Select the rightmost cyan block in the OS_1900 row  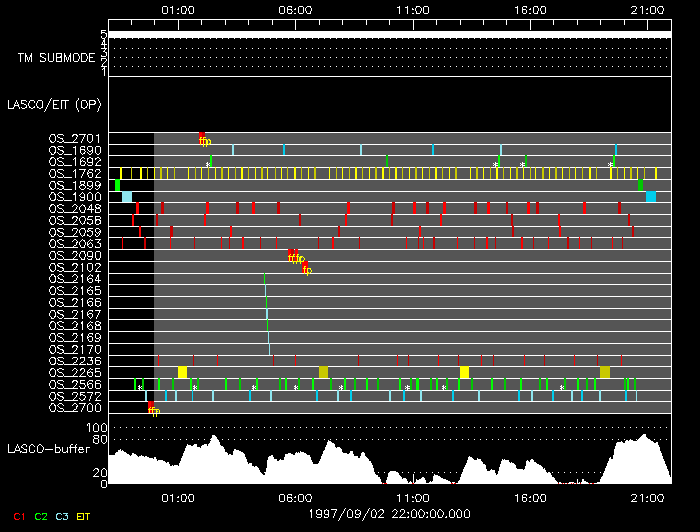click(651, 197)
